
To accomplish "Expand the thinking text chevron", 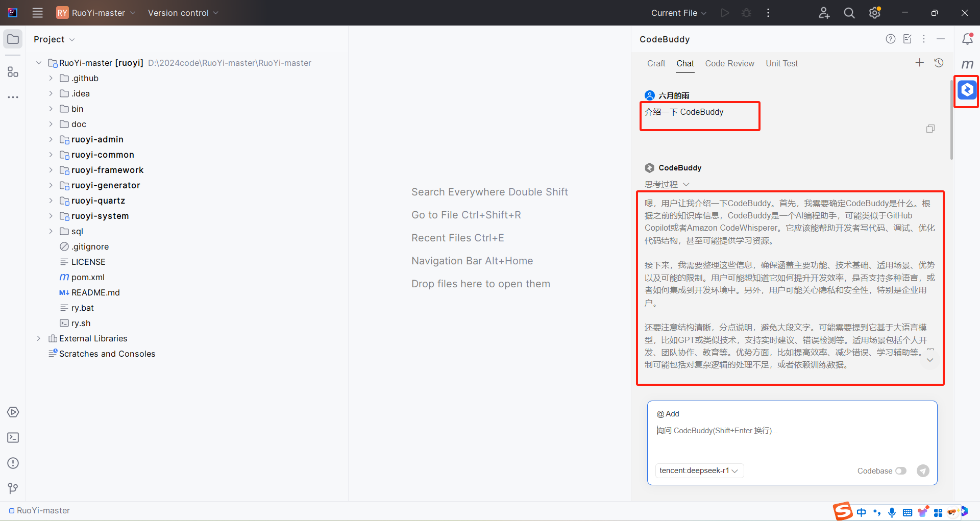I will (x=930, y=360).
